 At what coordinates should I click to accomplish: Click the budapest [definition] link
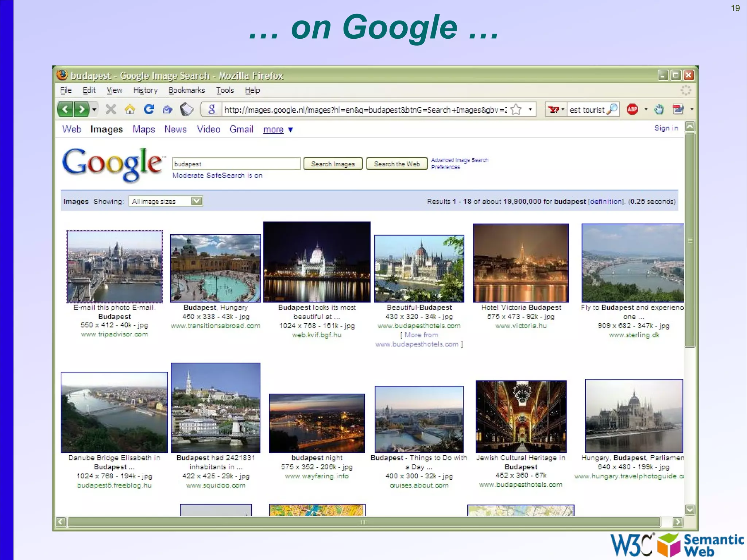[606, 201]
